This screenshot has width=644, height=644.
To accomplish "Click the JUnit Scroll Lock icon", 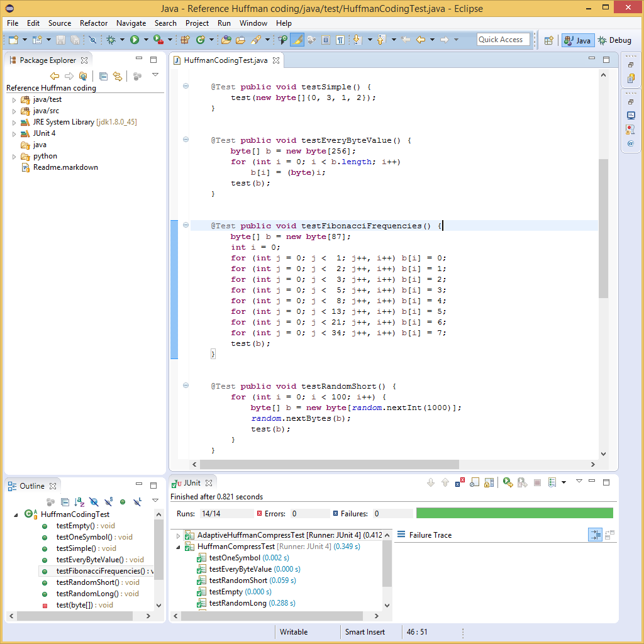I will coord(489,482).
